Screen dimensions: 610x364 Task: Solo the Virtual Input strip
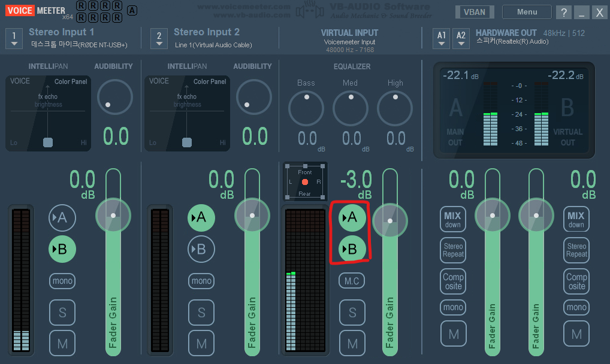pos(352,313)
